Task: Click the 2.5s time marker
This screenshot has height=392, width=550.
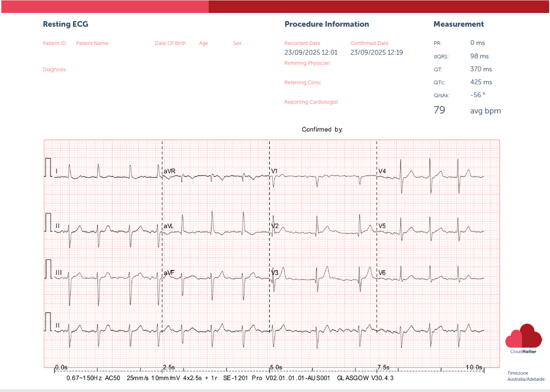Action: coord(168,367)
